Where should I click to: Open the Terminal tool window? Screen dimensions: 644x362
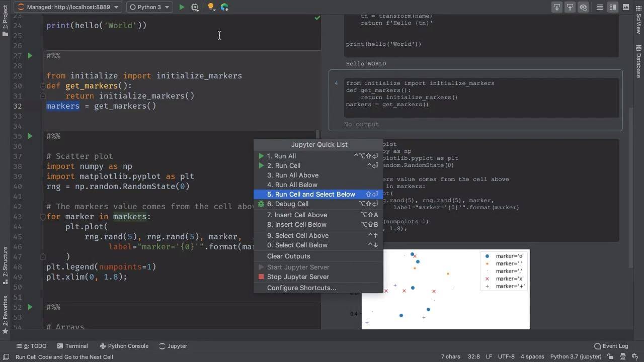(x=72, y=346)
